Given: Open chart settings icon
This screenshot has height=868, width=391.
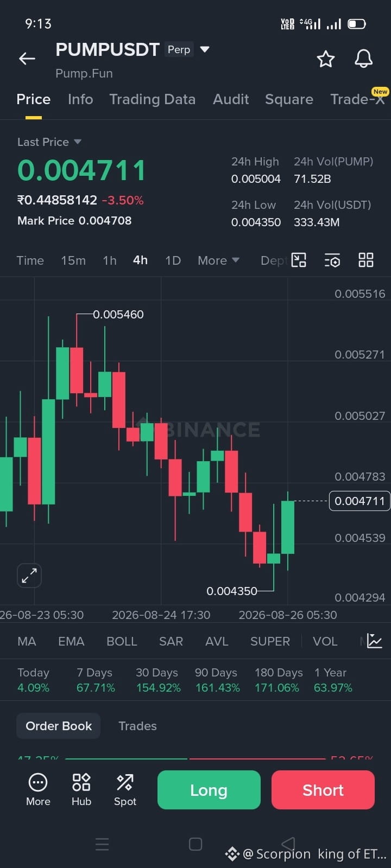Looking at the screenshot, I should point(332,260).
